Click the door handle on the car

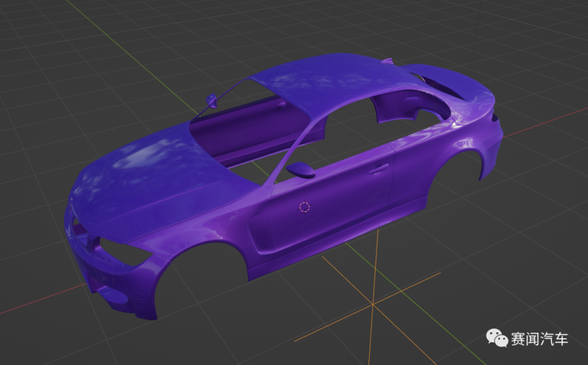pos(378,169)
